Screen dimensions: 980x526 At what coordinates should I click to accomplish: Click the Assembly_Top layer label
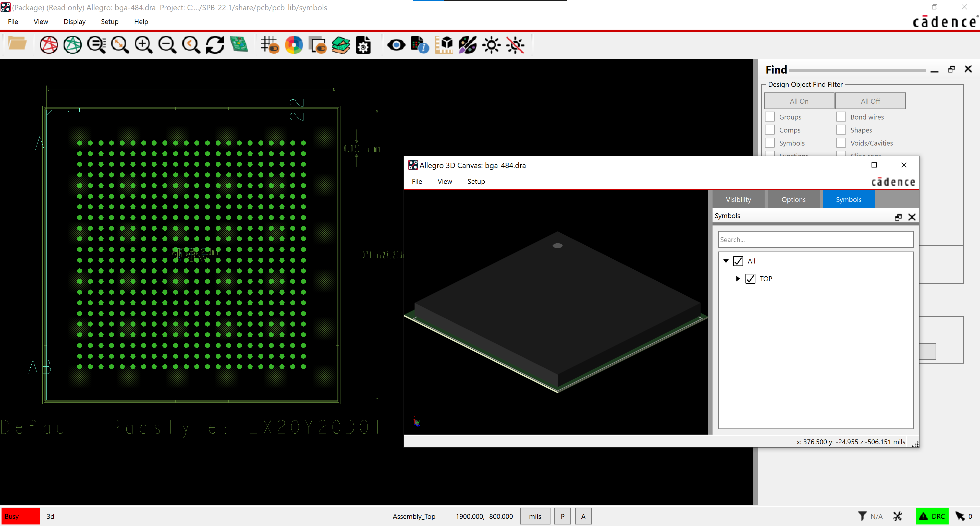(x=414, y=516)
